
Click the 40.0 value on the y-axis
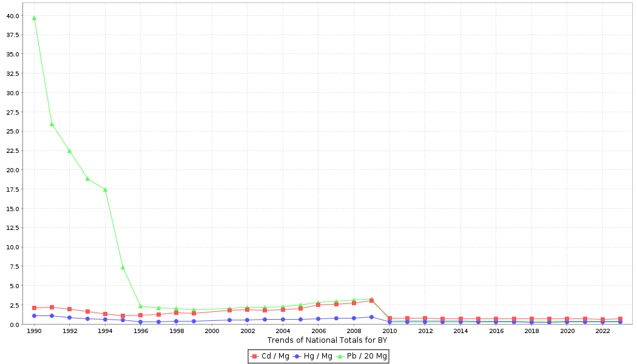pyautogui.click(x=12, y=15)
